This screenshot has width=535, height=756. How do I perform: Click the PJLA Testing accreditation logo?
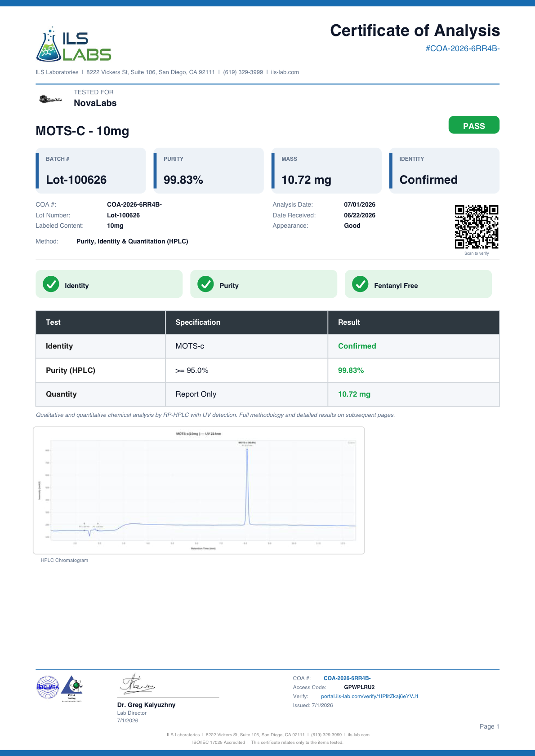[72, 689]
